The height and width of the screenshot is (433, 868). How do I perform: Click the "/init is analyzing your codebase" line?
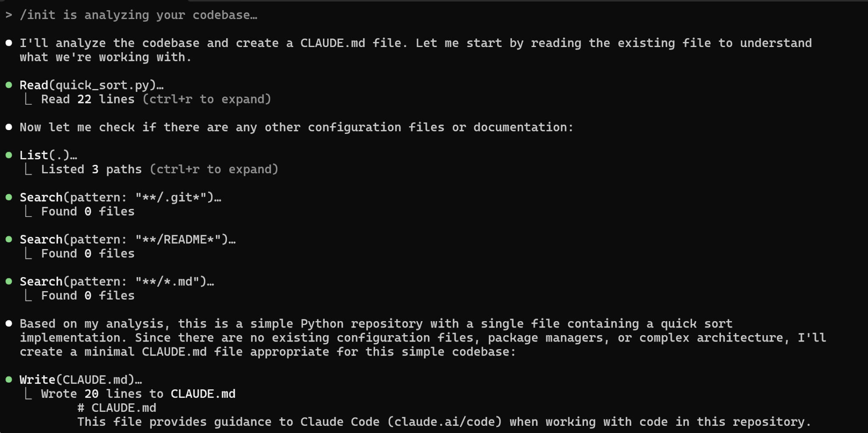139,15
